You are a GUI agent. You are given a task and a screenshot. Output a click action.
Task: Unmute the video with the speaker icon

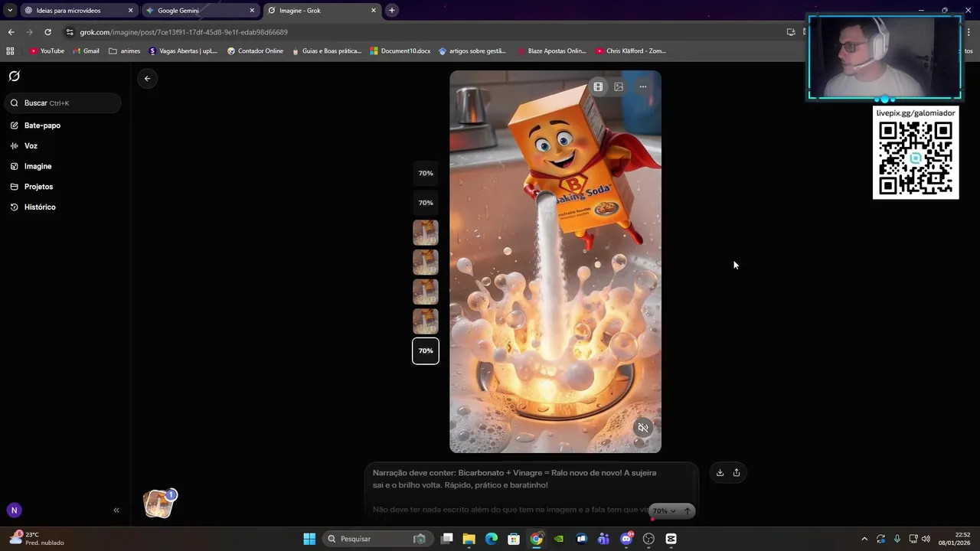click(x=643, y=428)
